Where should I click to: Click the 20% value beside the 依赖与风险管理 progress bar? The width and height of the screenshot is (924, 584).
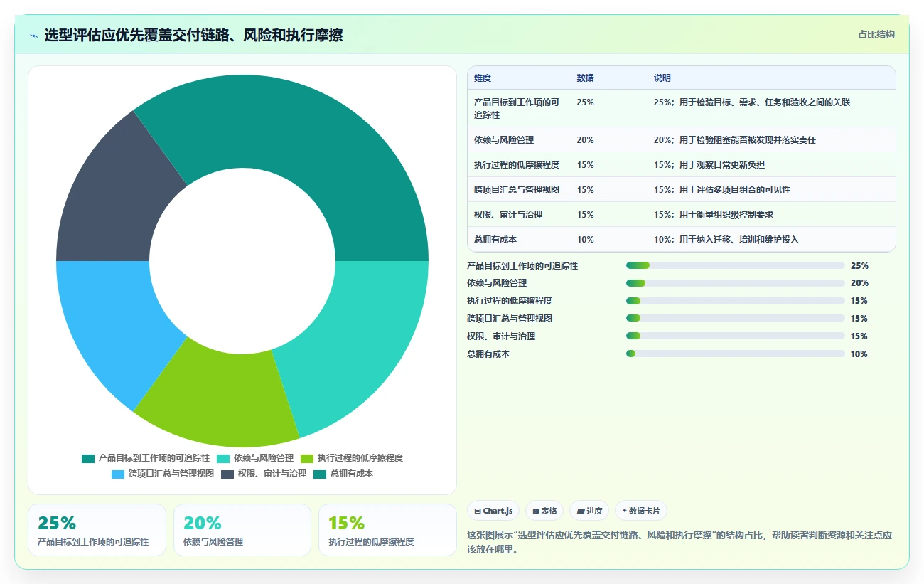[x=859, y=283]
